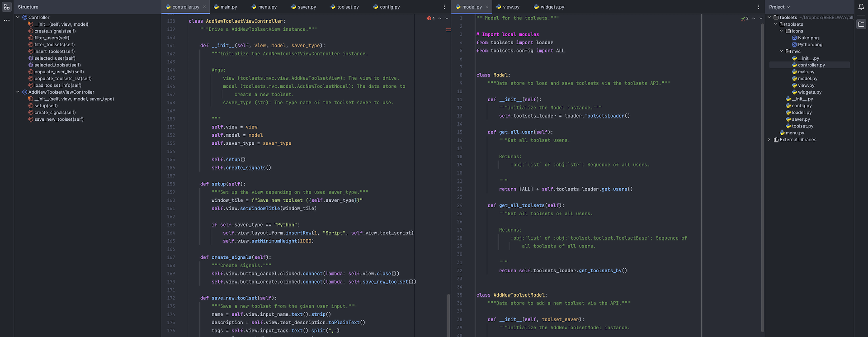Collapse the icons folder

click(782, 31)
